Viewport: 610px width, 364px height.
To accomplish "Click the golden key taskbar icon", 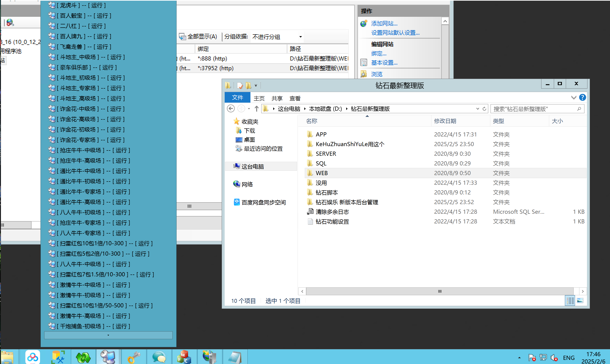I will point(134,357).
